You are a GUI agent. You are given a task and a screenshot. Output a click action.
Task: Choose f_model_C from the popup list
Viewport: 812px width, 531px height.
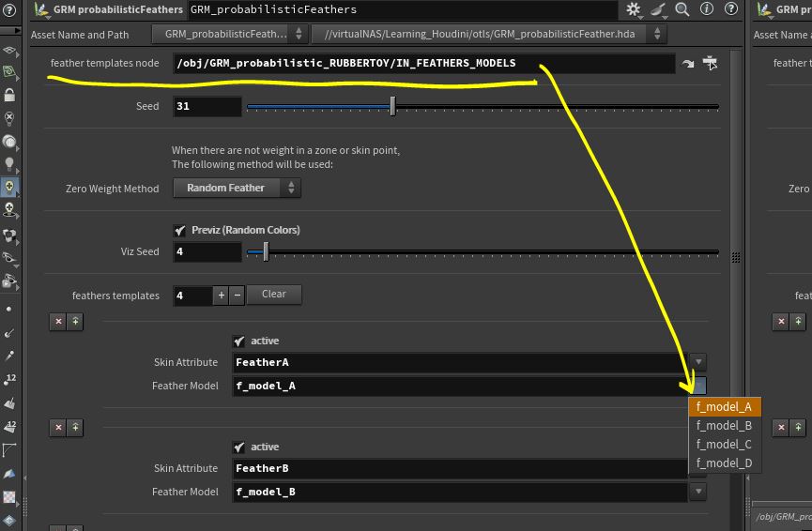point(723,445)
